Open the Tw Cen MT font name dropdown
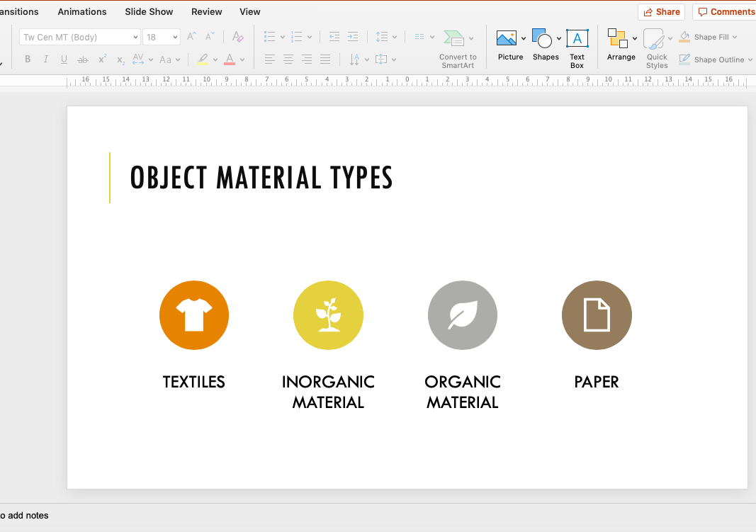The width and height of the screenshot is (756, 532). click(135, 37)
